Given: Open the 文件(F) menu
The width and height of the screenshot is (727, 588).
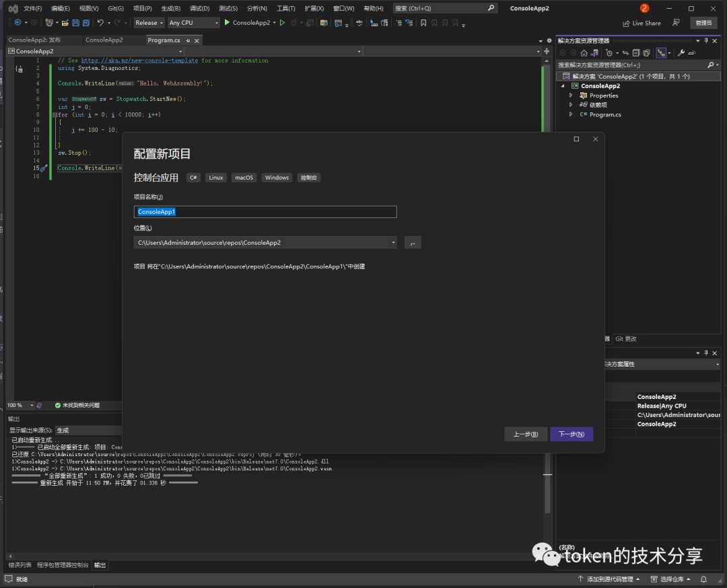Looking at the screenshot, I should pos(33,8).
